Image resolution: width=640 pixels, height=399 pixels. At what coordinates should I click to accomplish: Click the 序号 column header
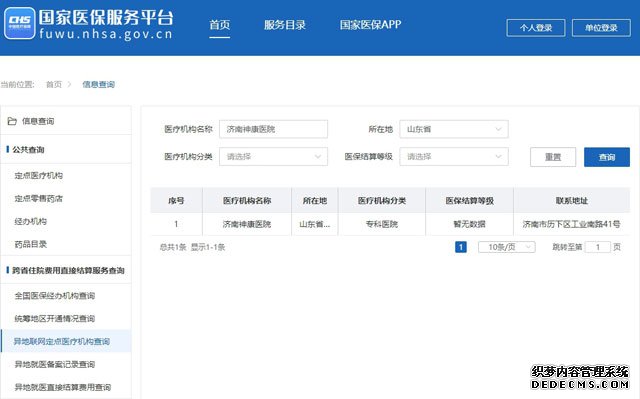(x=176, y=201)
